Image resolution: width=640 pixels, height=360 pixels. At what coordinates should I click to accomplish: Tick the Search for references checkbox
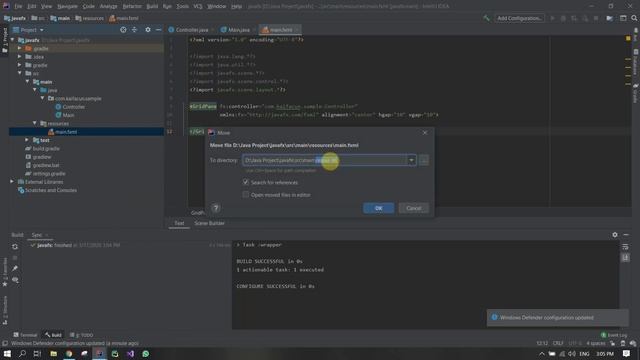pos(246,182)
